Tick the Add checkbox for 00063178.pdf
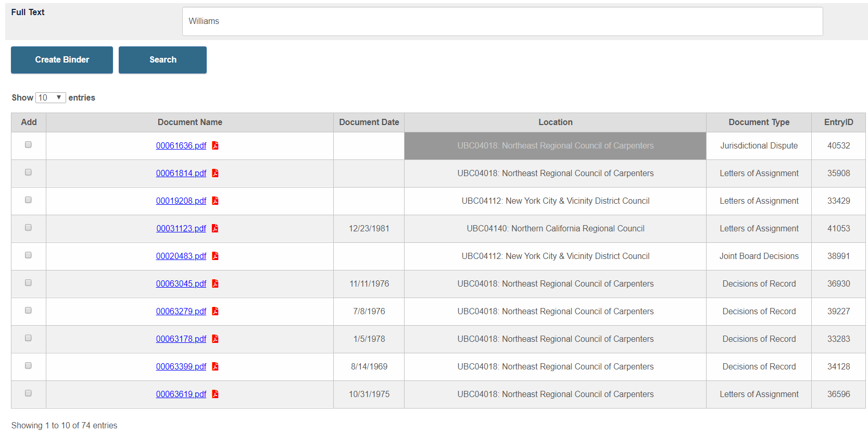This screenshot has width=868, height=432. point(29,338)
